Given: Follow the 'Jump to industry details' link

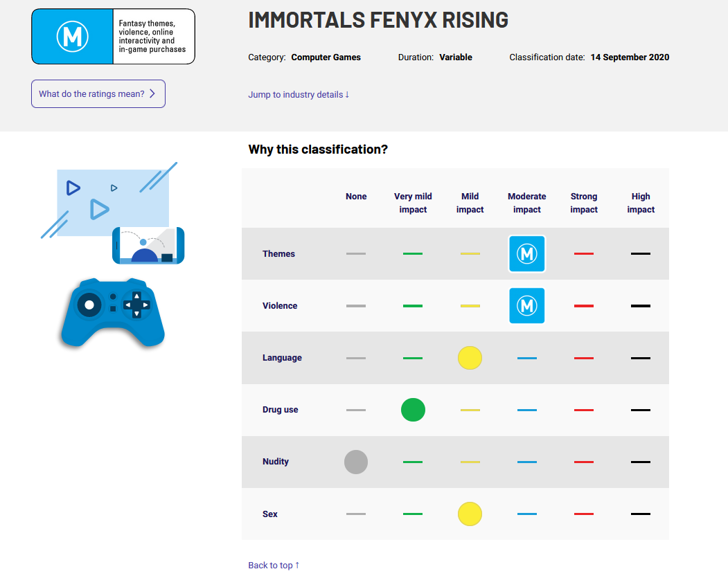Looking at the screenshot, I should click(x=299, y=95).
